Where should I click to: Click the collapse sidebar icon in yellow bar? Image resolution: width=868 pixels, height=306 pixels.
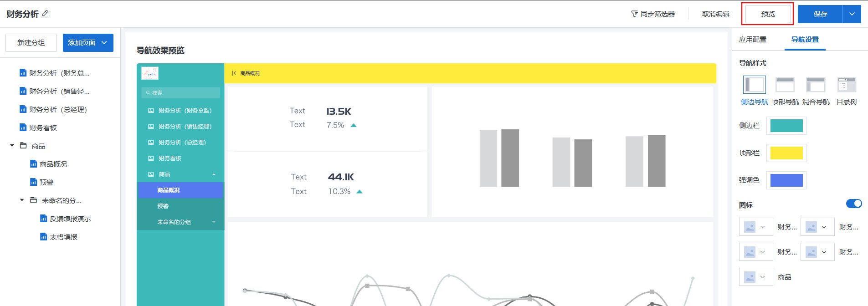[x=234, y=73]
